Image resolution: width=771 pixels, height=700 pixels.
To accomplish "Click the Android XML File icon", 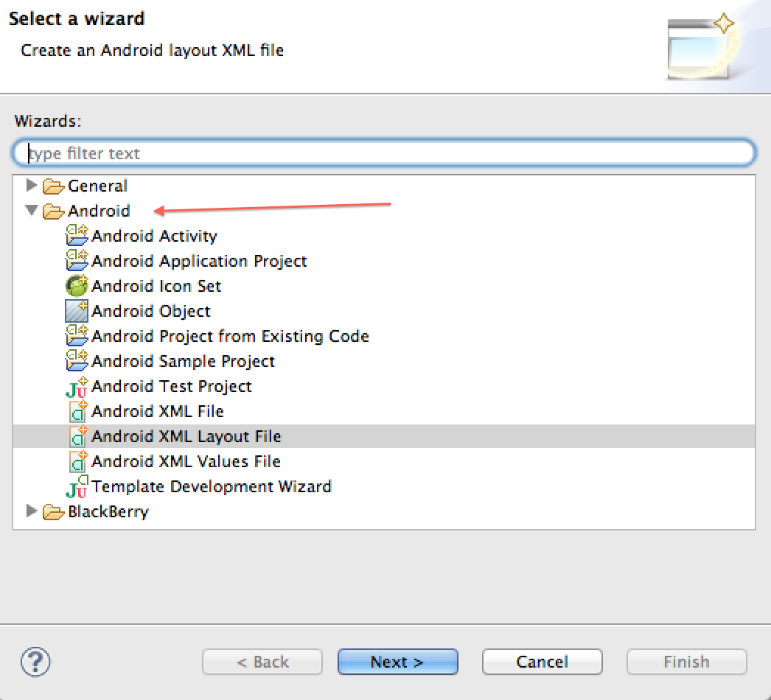I will (x=77, y=411).
